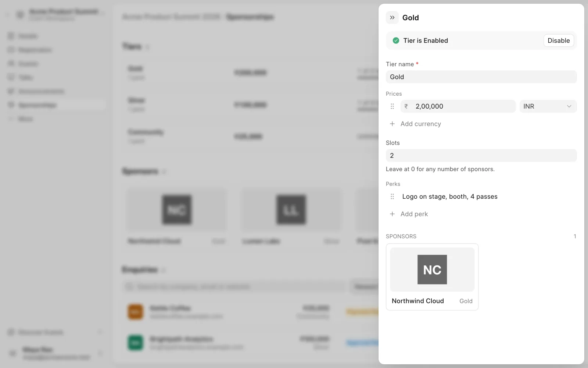Click the 'Gold' panel title
588x368 pixels.
click(410, 18)
